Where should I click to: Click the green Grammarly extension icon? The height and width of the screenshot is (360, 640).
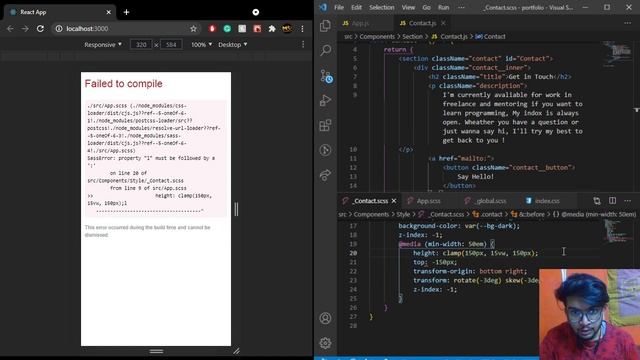pos(227,29)
